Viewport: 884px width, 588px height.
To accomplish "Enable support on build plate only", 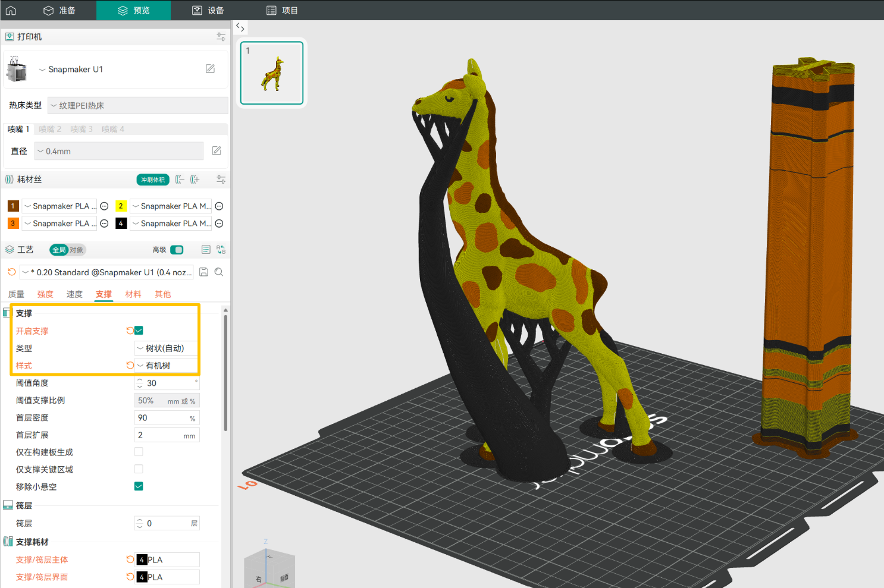I will [x=139, y=452].
